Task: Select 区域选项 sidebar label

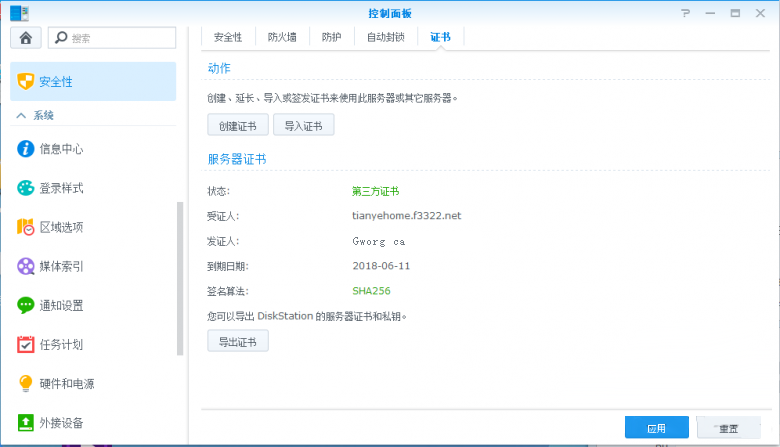Action: [x=61, y=227]
